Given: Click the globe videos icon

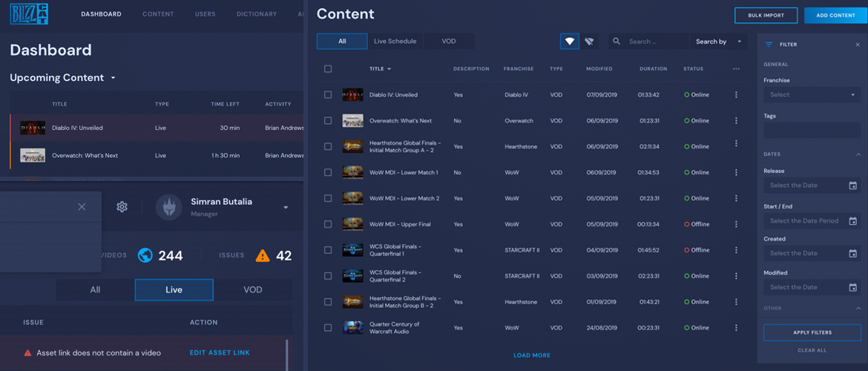Looking at the screenshot, I should tap(145, 255).
